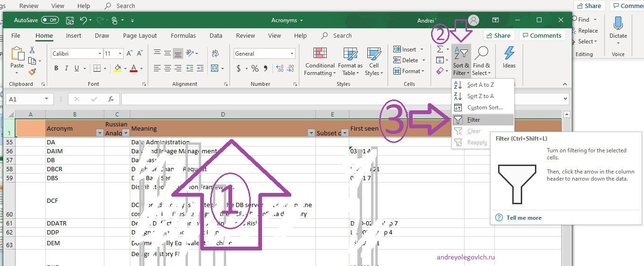Click AutoSum sigma icon

point(440,49)
